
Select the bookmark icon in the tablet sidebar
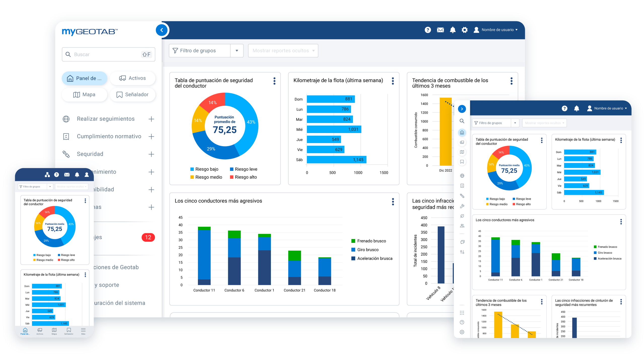pos(462,162)
